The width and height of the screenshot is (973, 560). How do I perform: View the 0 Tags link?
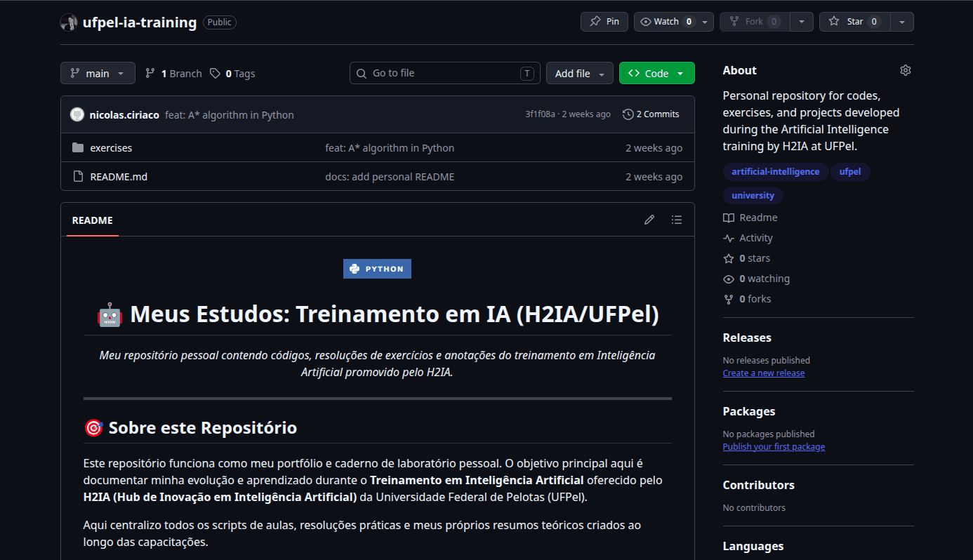[232, 73]
